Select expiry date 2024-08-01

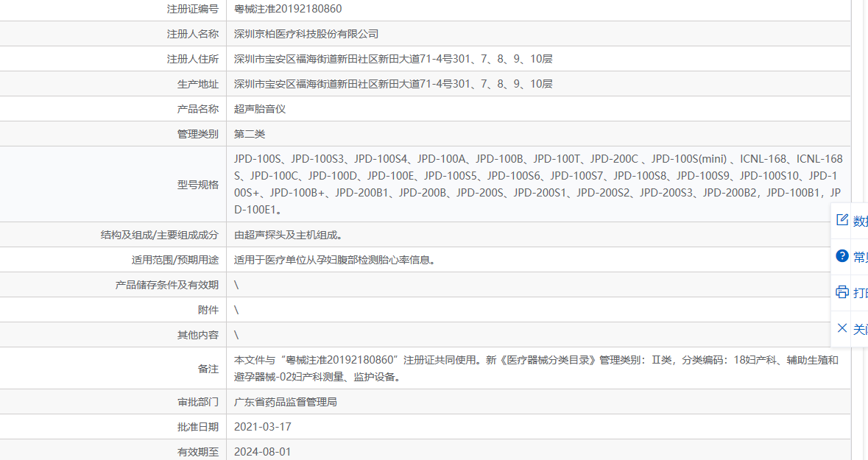(262, 452)
